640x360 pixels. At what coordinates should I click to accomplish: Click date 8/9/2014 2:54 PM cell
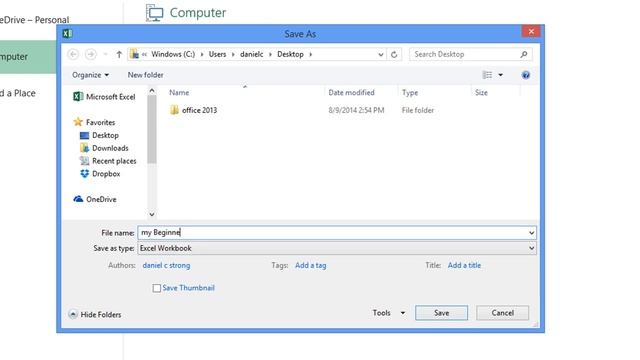[356, 110]
